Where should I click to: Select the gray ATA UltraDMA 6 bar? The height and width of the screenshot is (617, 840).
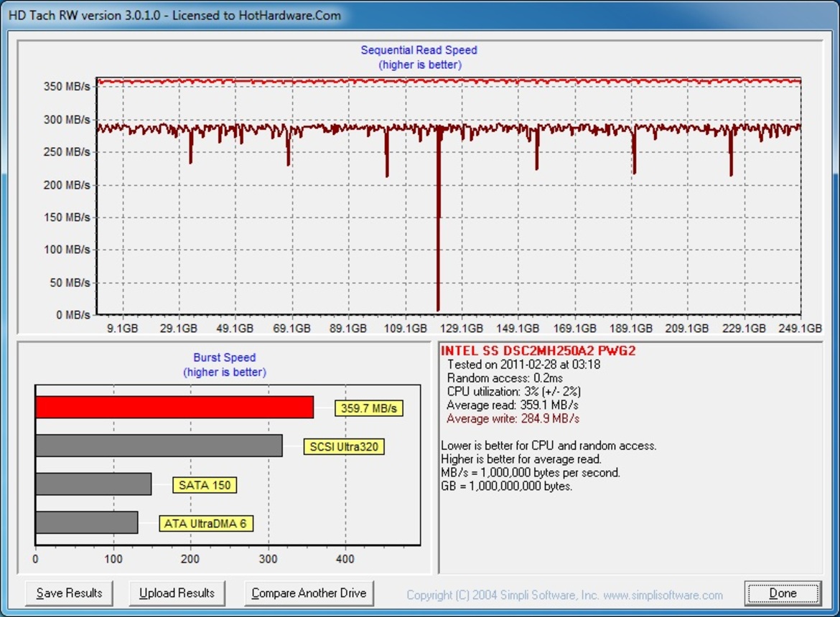(87, 522)
